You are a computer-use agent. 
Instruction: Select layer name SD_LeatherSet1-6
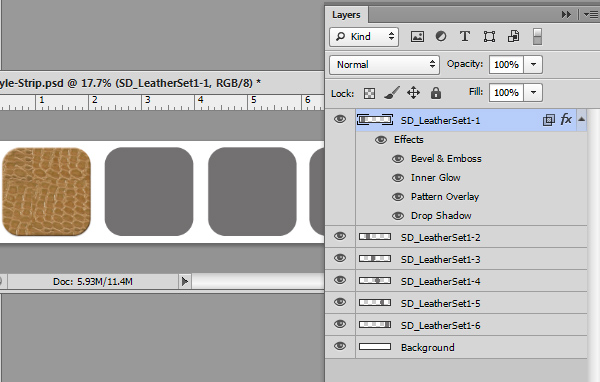pyautogui.click(x=440, y=326)
